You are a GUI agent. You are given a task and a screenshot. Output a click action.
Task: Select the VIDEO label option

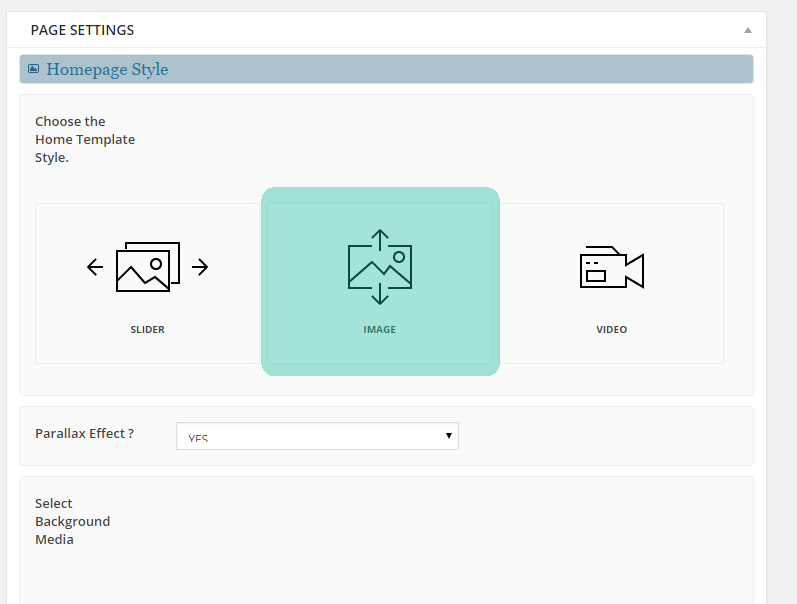click(611, 330)
